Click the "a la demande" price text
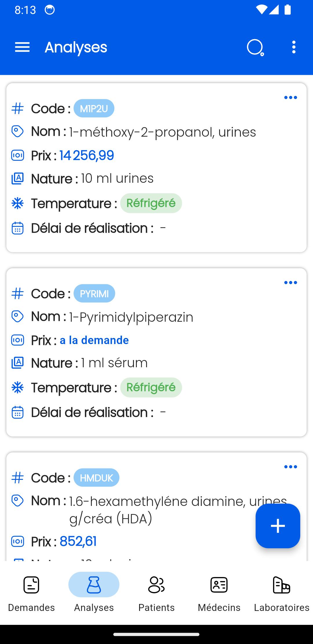313x644 pixels. coord(94,340)
